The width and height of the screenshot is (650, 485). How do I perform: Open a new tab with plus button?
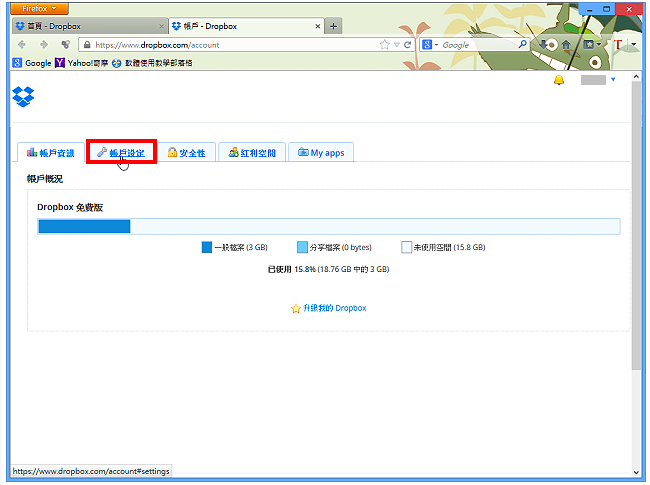tap(333, 27)
